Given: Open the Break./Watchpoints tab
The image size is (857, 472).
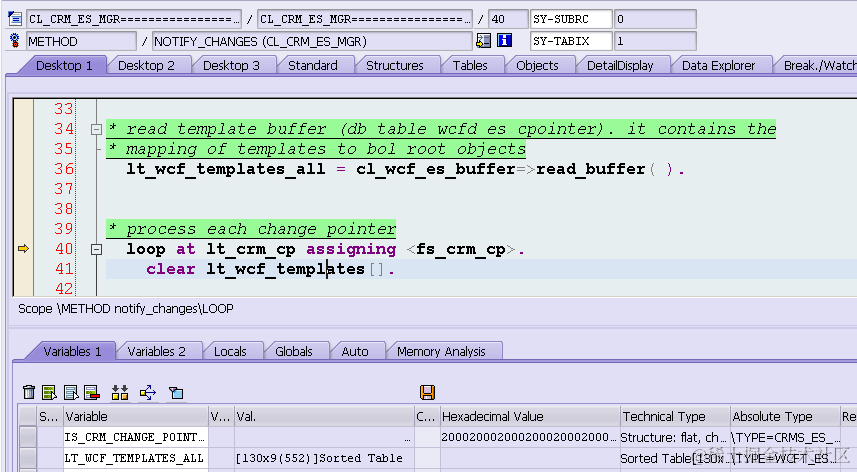Looking at the screenshot, I should point(819,66).
